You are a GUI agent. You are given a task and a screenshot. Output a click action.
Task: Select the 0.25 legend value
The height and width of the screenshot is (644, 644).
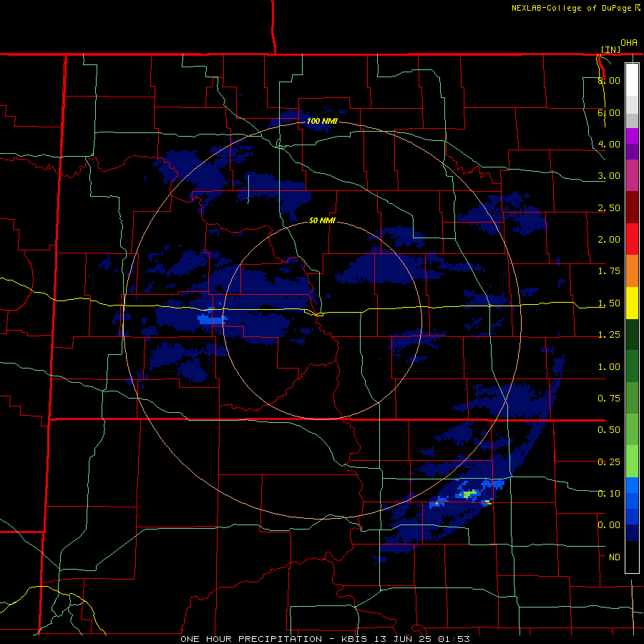pyautogui.click(x=609, y=462)
